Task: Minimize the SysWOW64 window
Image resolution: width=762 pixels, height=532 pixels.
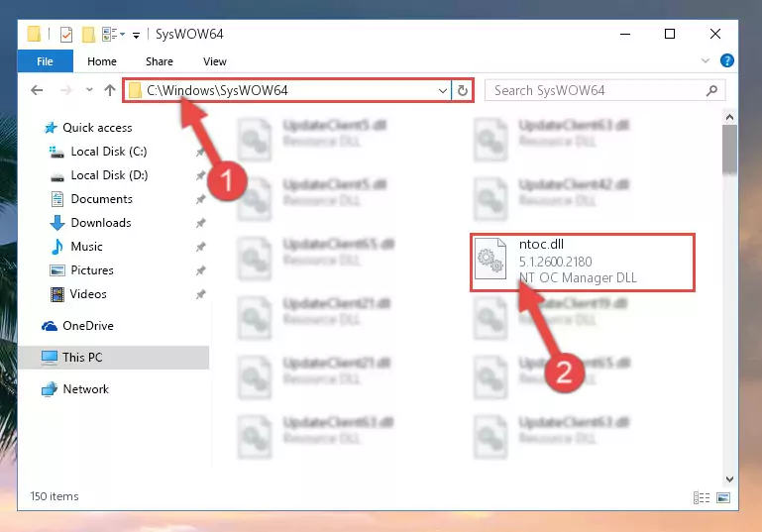Action: [625, 34]
